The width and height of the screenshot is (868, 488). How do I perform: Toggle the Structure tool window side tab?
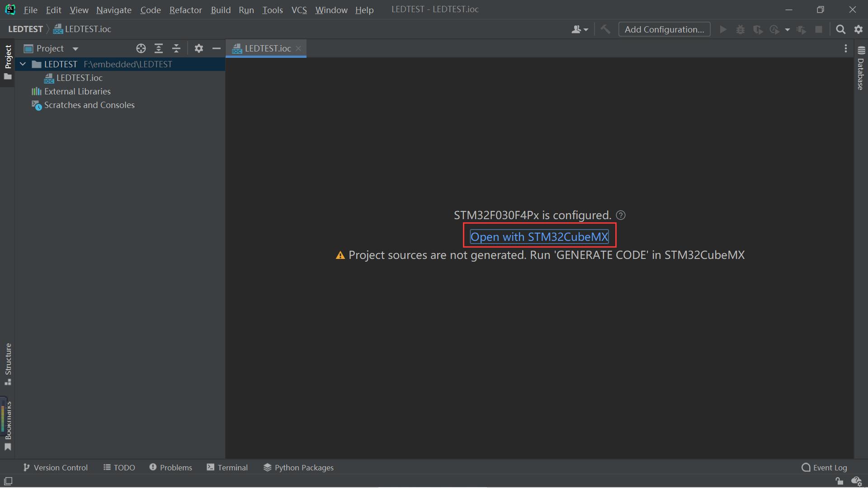pos(8,364)
